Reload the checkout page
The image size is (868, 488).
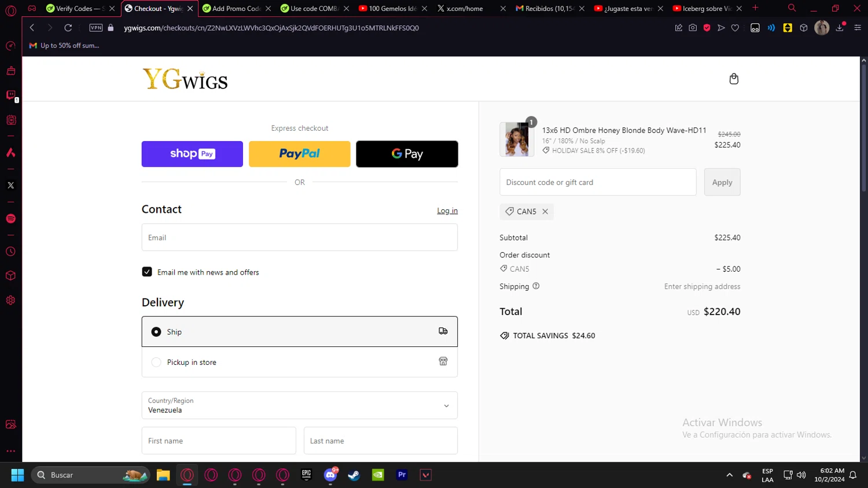click(68, 28)
